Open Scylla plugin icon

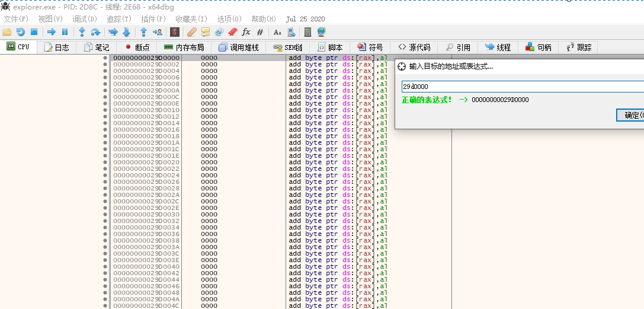point(175,32)
